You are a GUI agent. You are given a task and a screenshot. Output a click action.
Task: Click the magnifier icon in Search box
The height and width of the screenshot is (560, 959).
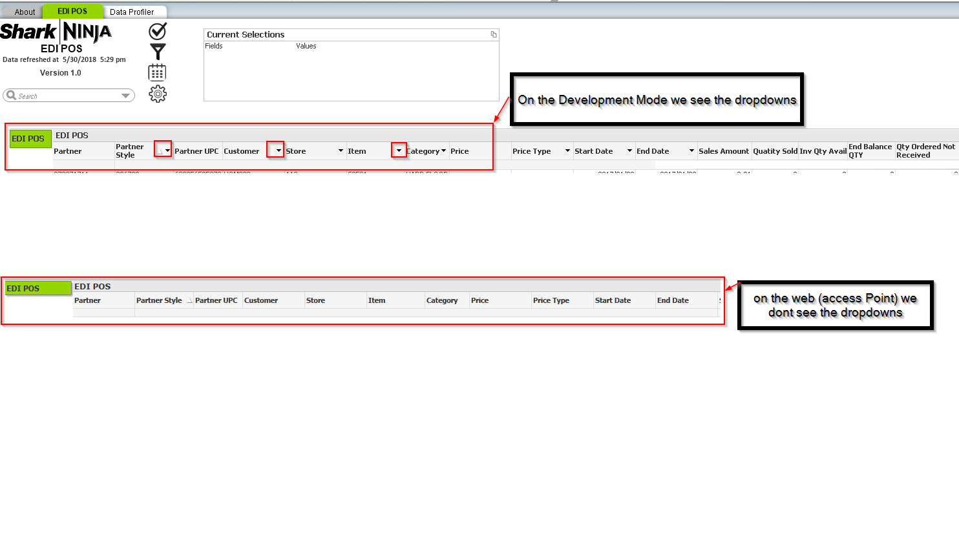pos(11,96)
